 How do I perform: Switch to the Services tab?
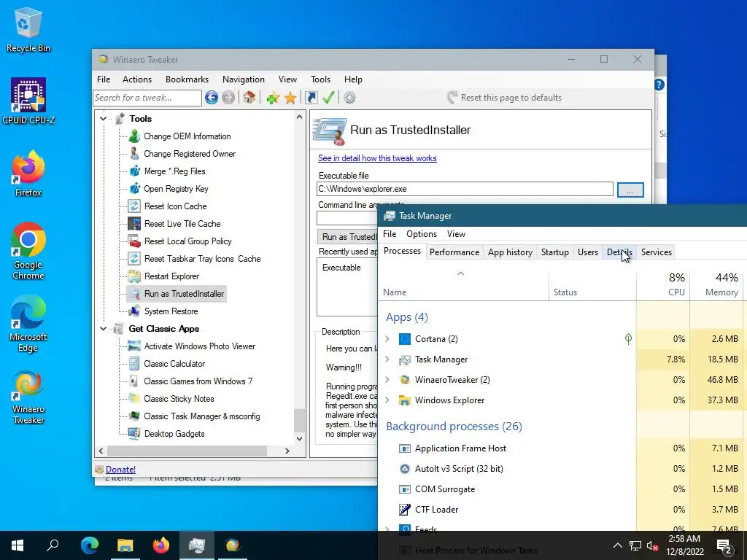656,252
